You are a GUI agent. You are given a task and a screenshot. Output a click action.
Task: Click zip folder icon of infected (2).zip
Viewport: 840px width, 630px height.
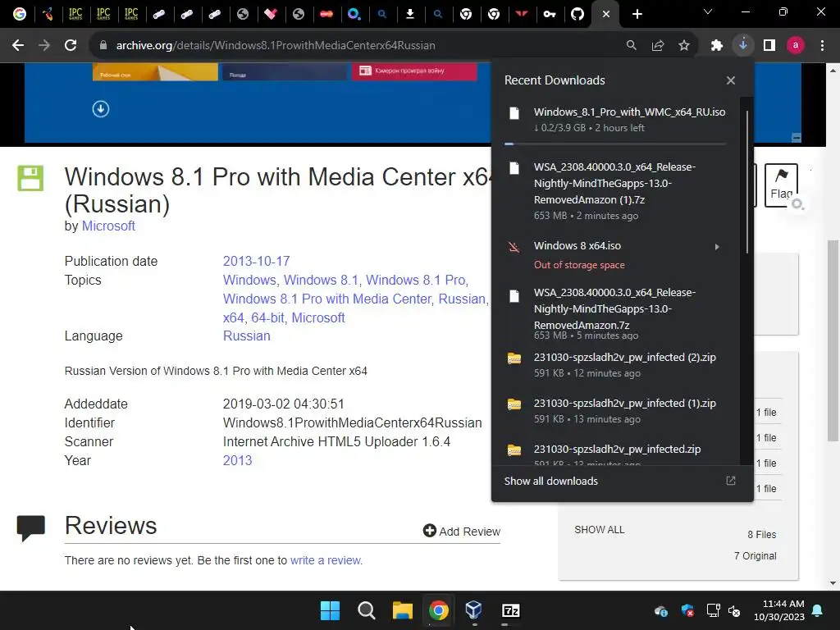514,358
